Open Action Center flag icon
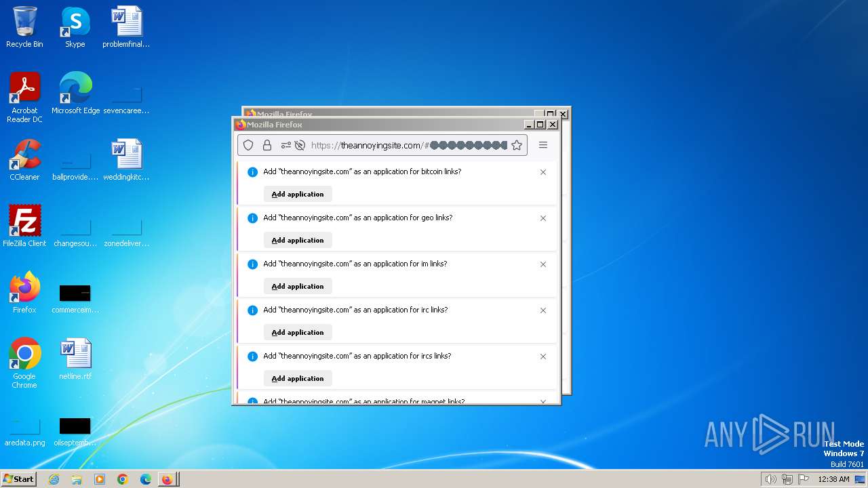Screen dimensions: 868x488 (804, 479)
